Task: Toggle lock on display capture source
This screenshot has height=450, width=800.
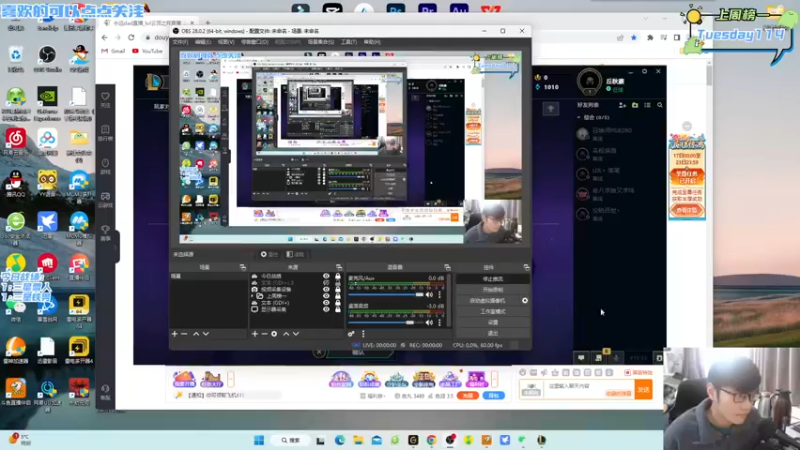Action: coord(337,309)
